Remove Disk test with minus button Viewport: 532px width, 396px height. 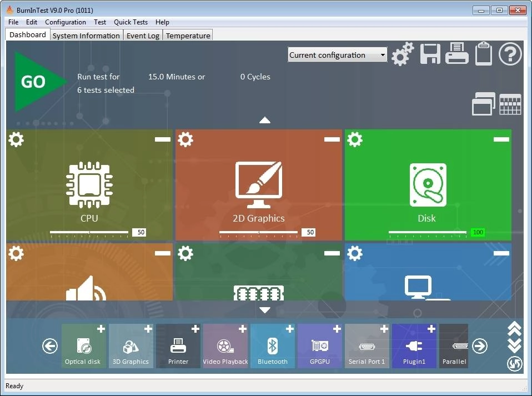[x=501, y=139]
